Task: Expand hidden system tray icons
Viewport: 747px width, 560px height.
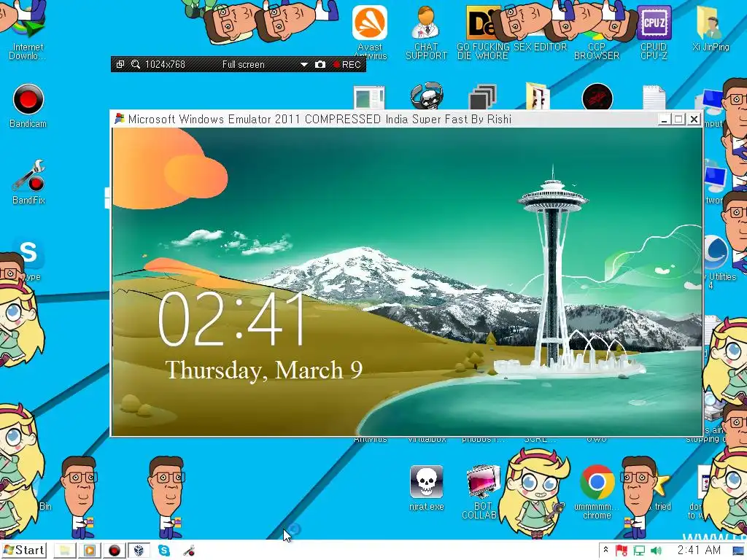Action: (605, 550)
